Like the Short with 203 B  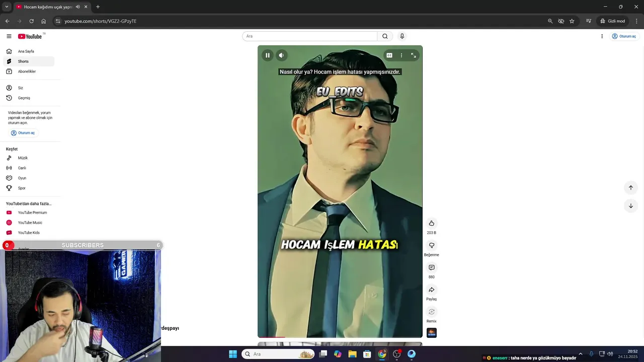point(431,223)
